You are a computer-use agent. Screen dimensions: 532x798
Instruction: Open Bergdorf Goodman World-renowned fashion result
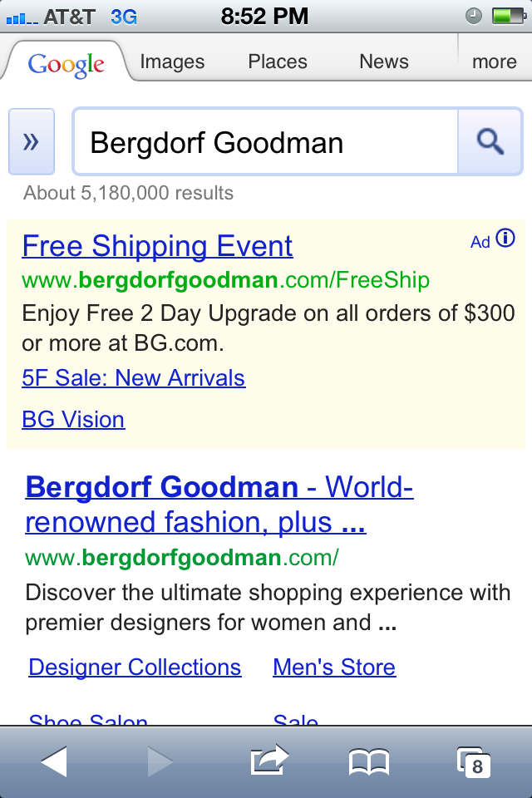pos(219,505)
